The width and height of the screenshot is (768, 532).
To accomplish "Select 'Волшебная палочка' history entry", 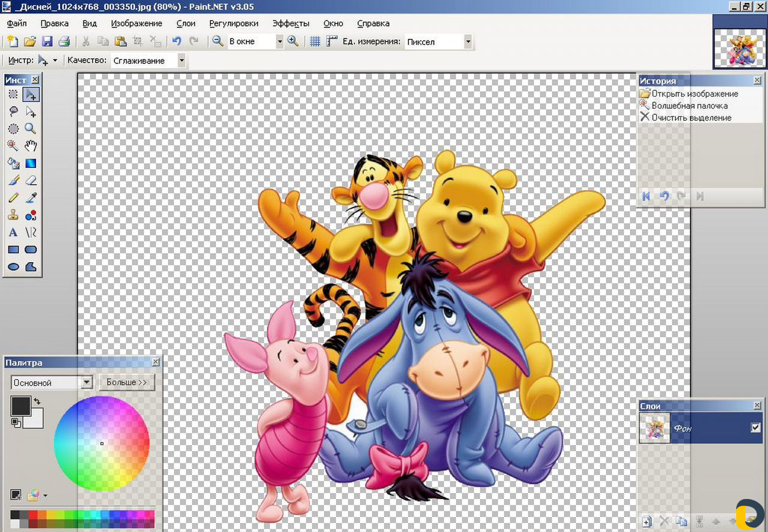I will click(x=700, y=106).
